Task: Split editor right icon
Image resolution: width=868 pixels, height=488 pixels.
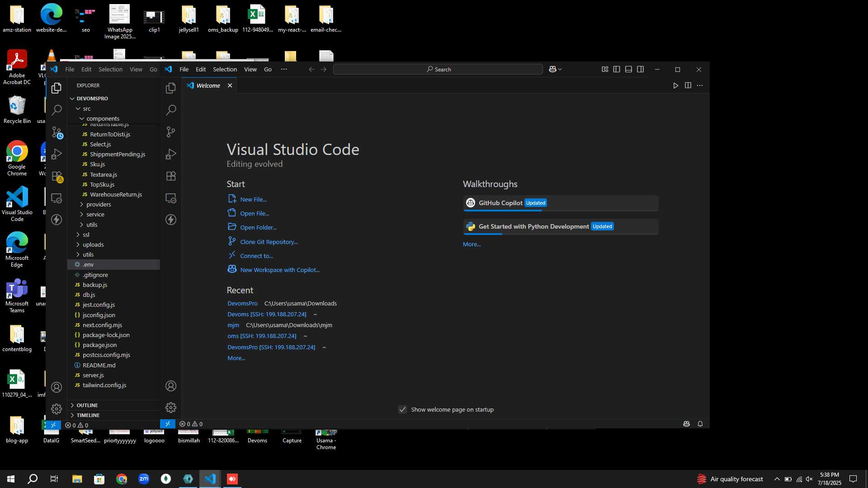Action: (x=688, y=85)
